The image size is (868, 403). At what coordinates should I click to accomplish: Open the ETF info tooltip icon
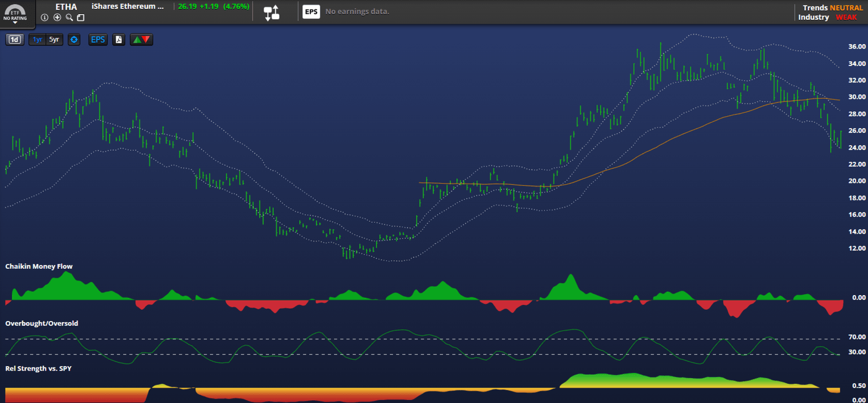point(45,17)
